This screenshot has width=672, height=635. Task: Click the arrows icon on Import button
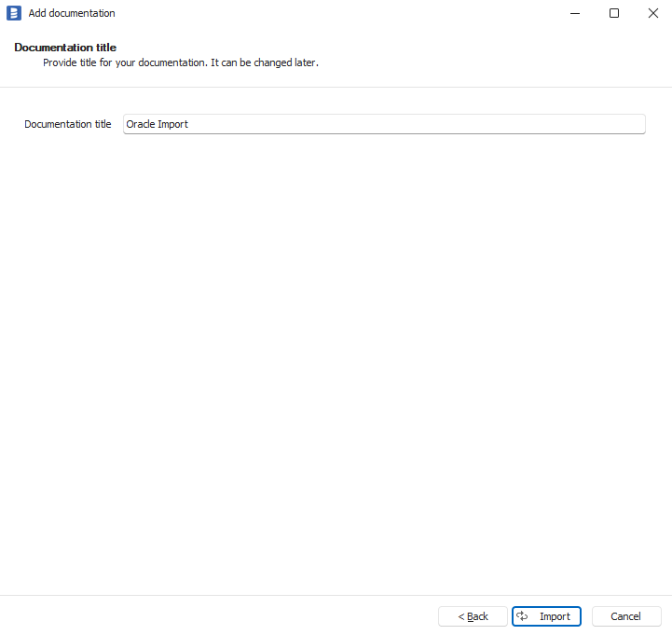[523, 616]
